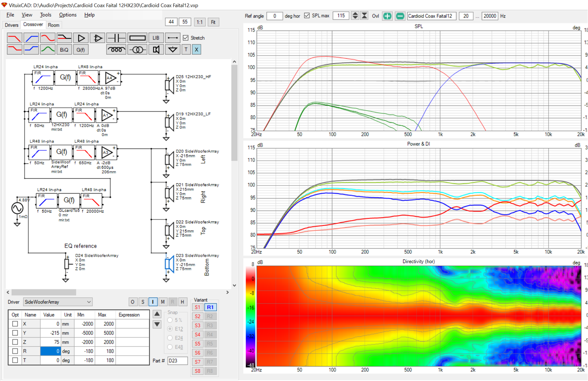This screenshot has width=588, height=381.
Task: Click the Part # field showing D23
Action: coord(178,361)
